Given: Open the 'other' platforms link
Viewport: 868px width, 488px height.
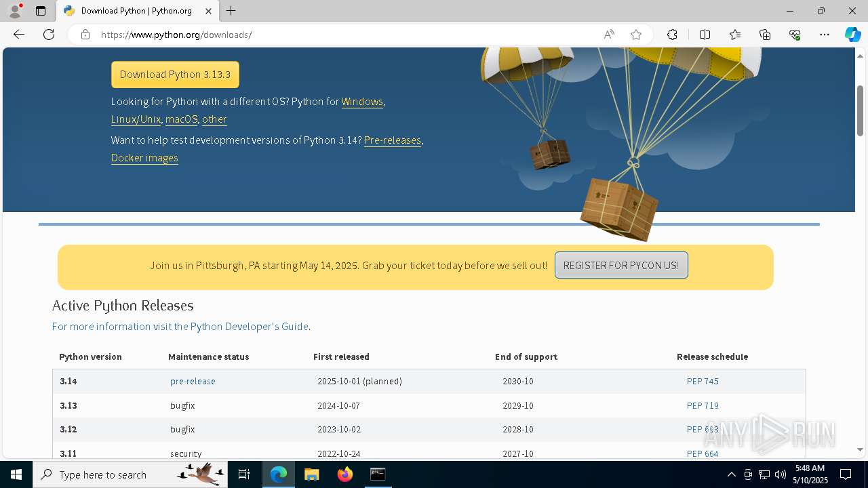Looking at the screenshot, I should tap(214, 119).
